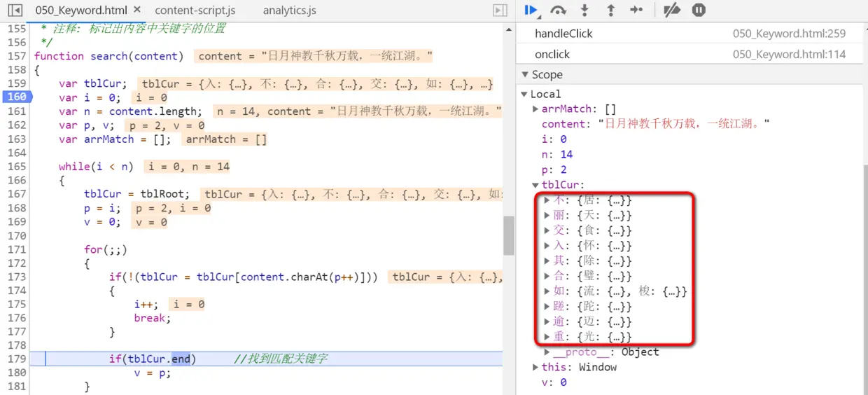Open link 050_Keyword.html:114
Viewport: 868px width, 395px height.
(x=789, y=54)
